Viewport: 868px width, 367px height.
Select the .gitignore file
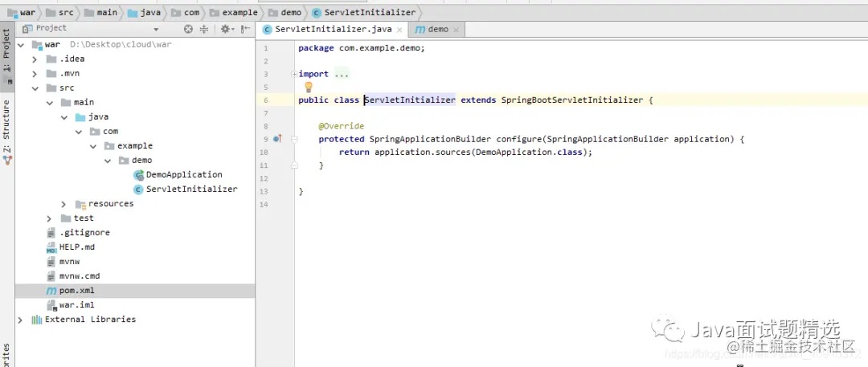click(78, 233)
